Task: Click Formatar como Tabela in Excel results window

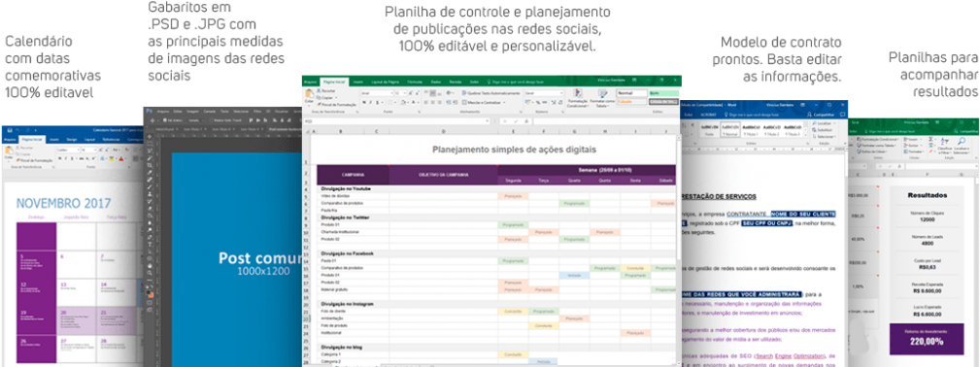Action: click(876, 146)
